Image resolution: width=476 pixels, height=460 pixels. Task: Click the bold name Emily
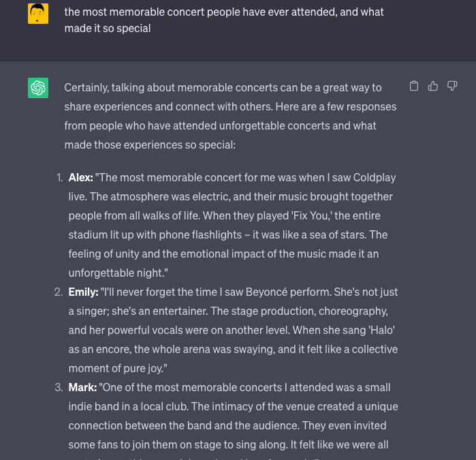click(84, 292)
